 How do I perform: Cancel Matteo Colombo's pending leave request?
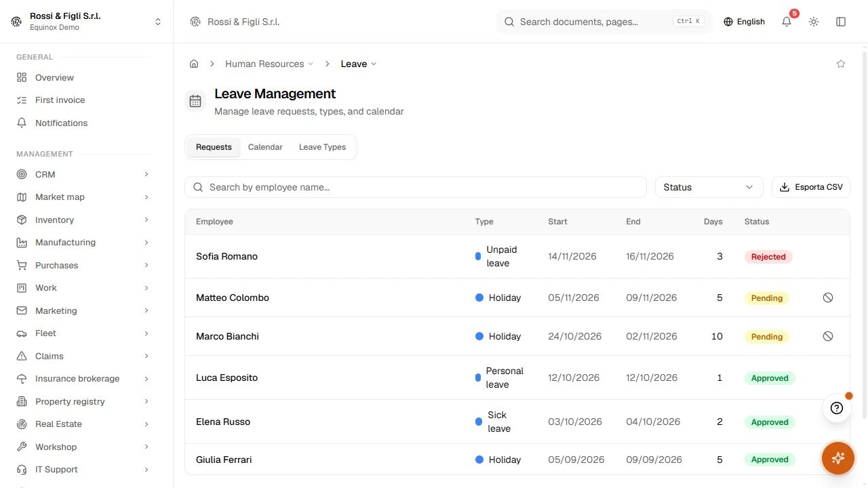(828, 298)
